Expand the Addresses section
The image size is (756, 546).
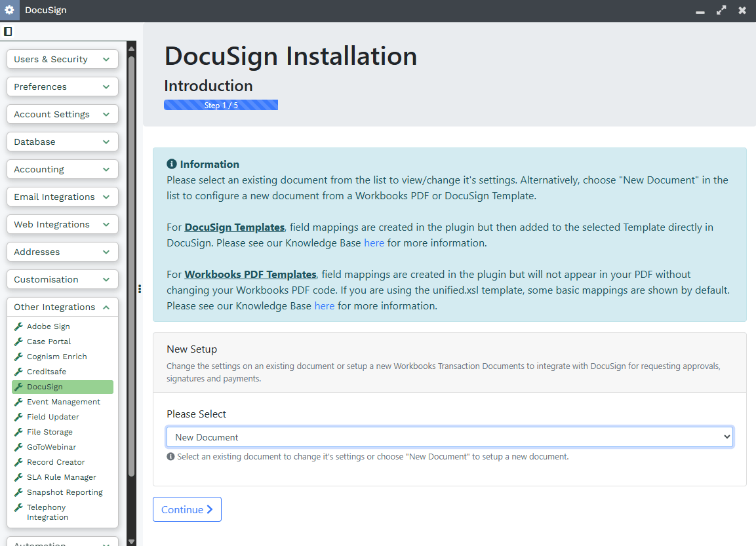point(63,252)
